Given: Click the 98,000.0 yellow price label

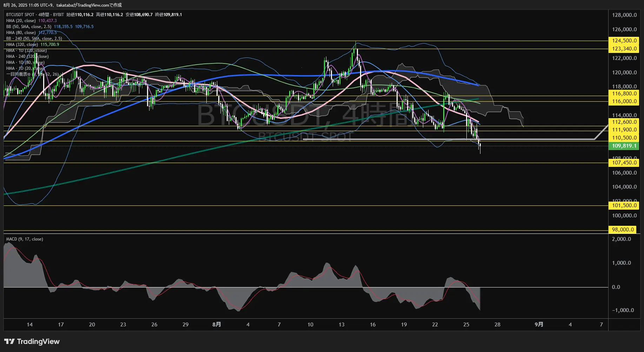Looking at the screenshot, I should coord(623,230).
